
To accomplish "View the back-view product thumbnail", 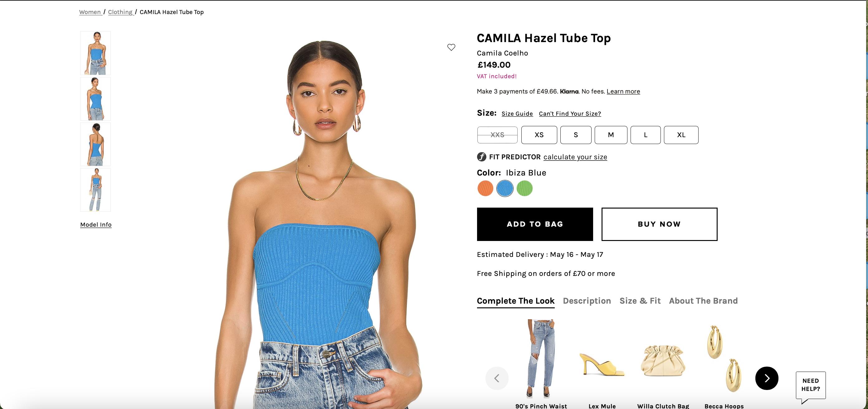I will coord(95,144).
